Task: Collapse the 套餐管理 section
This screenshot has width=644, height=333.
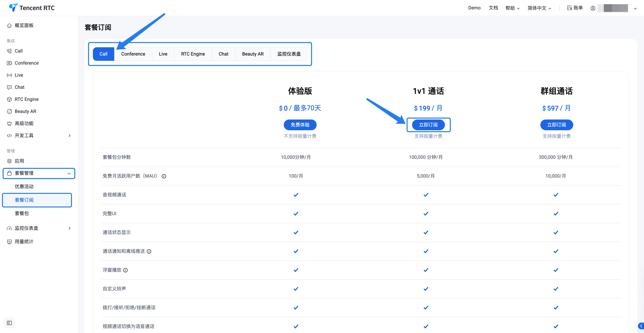Action: pos(69,173)
